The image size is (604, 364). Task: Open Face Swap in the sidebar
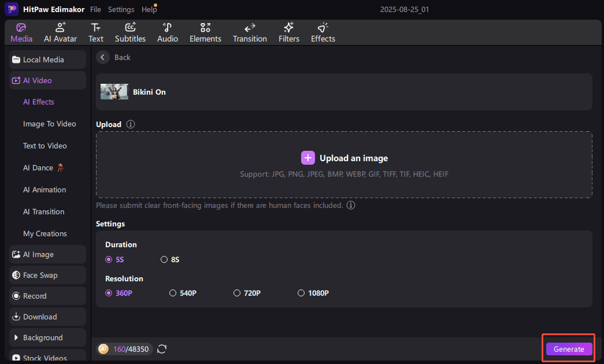tap(47, 276)
